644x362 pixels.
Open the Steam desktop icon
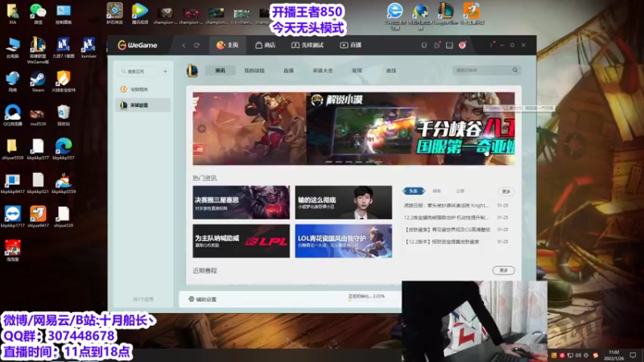(38, 81)
